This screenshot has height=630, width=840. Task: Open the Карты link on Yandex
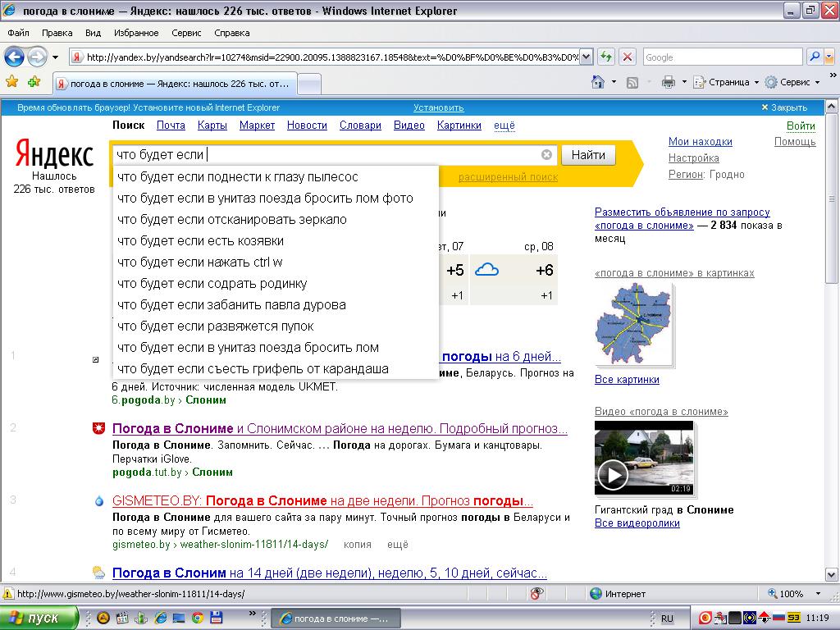point(212,126)
